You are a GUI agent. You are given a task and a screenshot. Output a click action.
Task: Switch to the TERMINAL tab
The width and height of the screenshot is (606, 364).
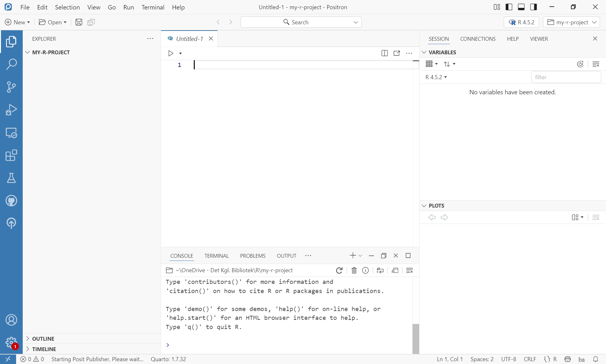[x=216, y=256]
